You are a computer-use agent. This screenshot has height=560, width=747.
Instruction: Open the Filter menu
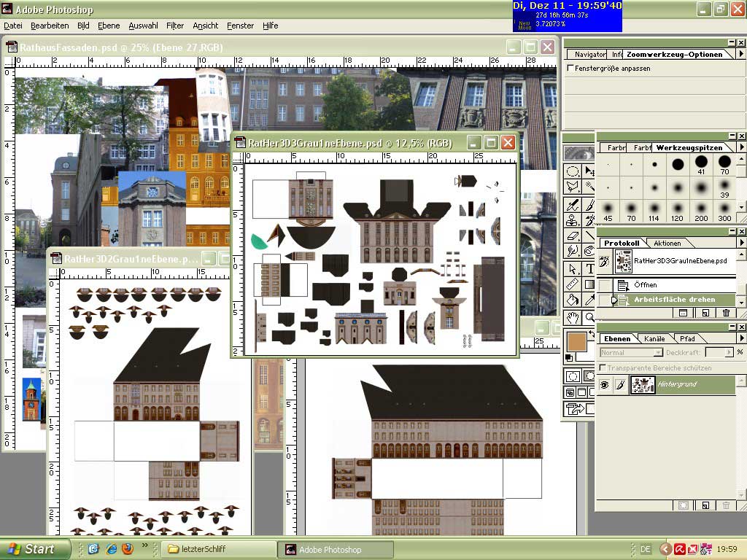(175, 26)
